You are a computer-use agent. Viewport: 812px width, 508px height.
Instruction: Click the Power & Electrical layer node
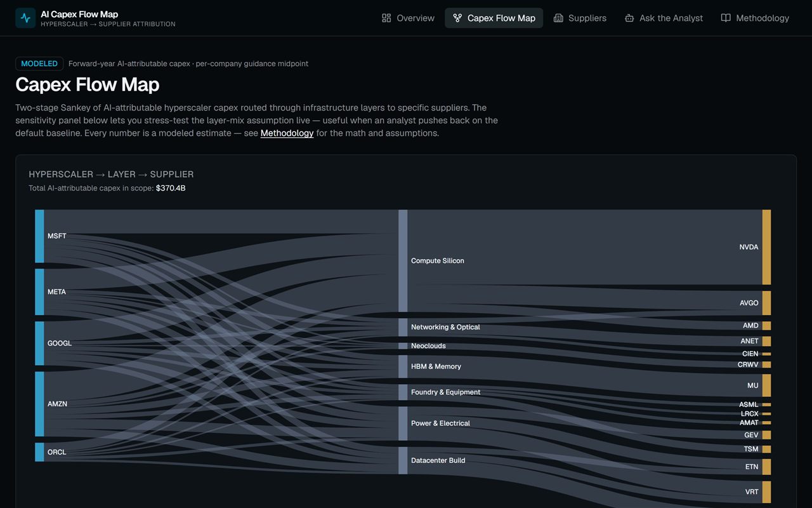coord(403,424)
